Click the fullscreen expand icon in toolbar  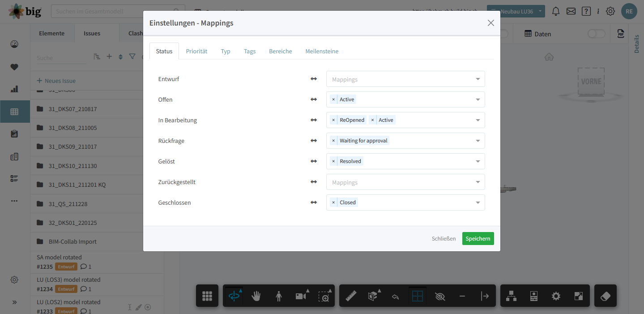(578, 296)
